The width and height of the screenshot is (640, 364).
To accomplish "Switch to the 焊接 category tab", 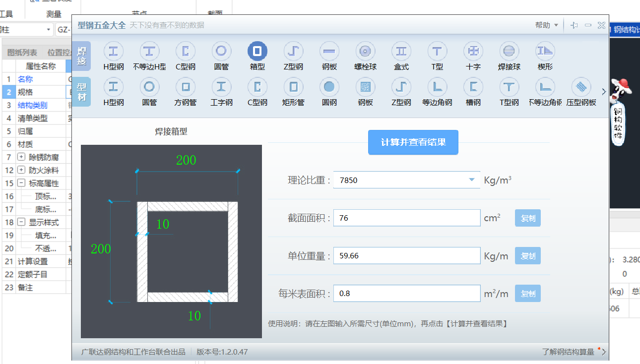I will click(82, 56).
